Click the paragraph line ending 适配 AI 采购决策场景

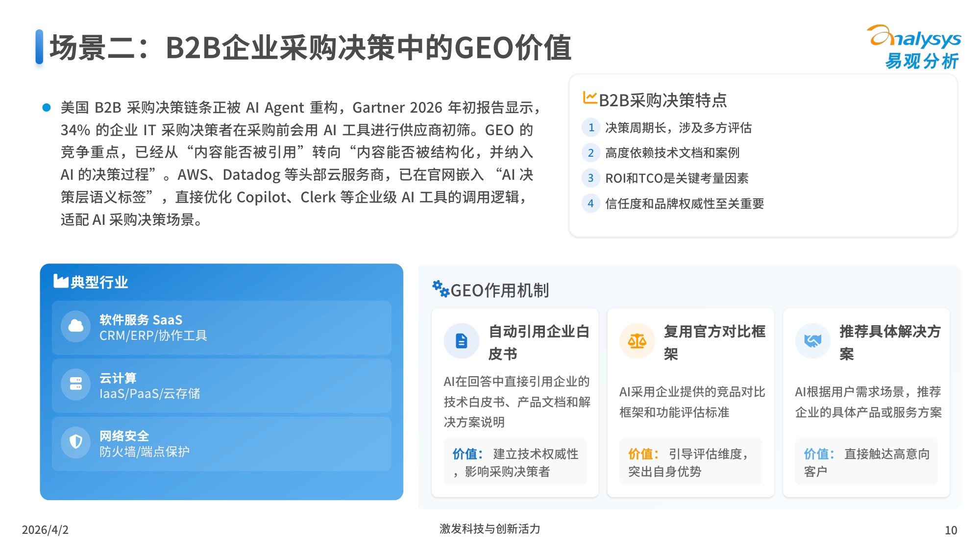(131, 219)
